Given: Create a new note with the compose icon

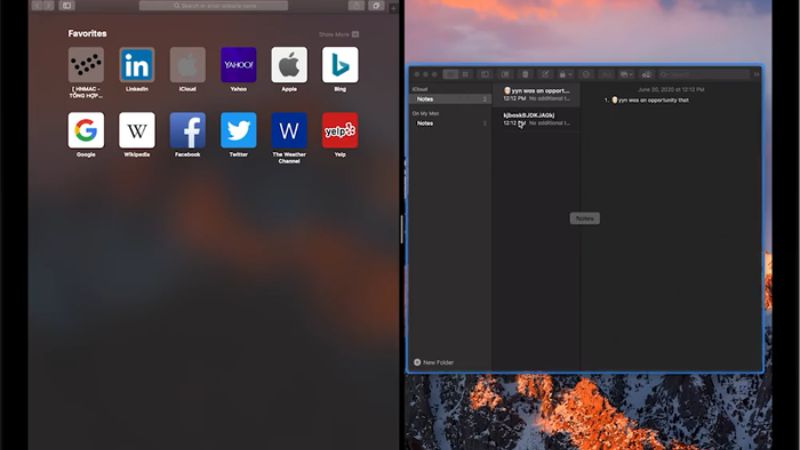Looking at the screenshot, I should tap(545, 74).
